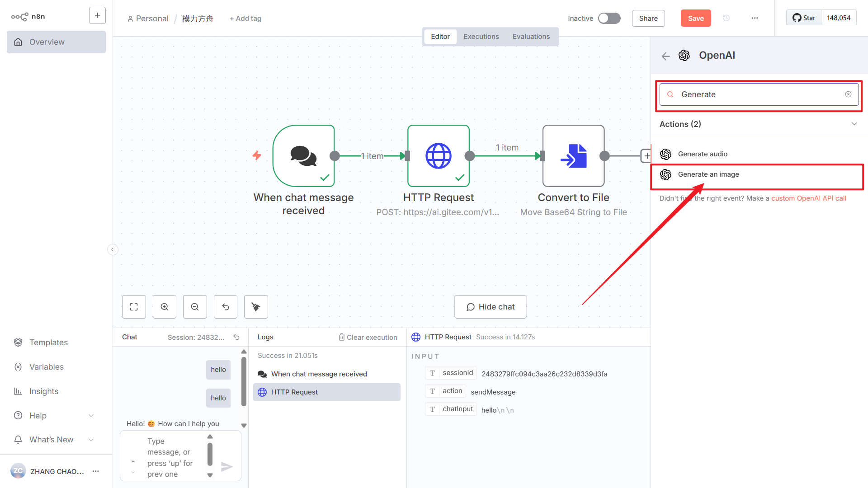
Task: Toggle the Inactive workflow switch
Action: coord(609,18)
